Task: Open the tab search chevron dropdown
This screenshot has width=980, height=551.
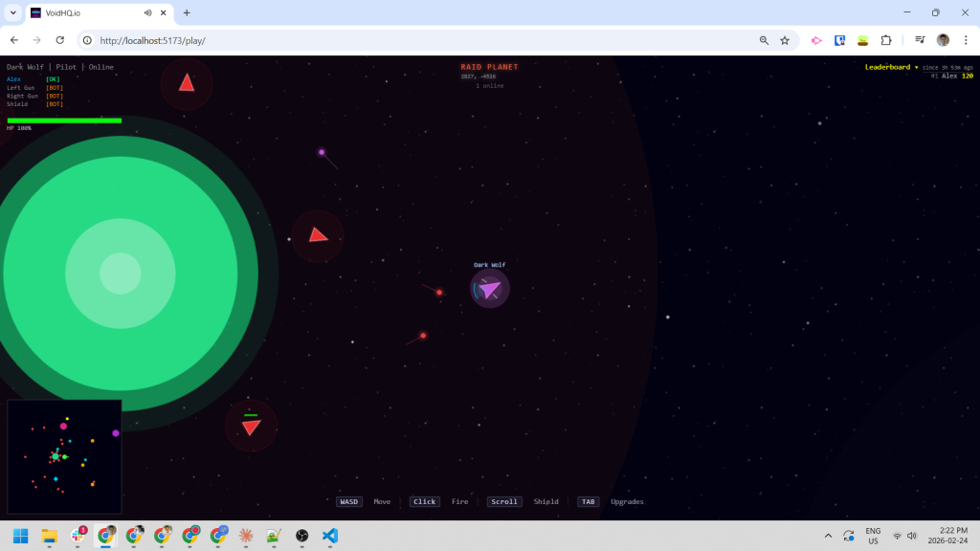Action: pyautogui.click(x=13, y=13)
